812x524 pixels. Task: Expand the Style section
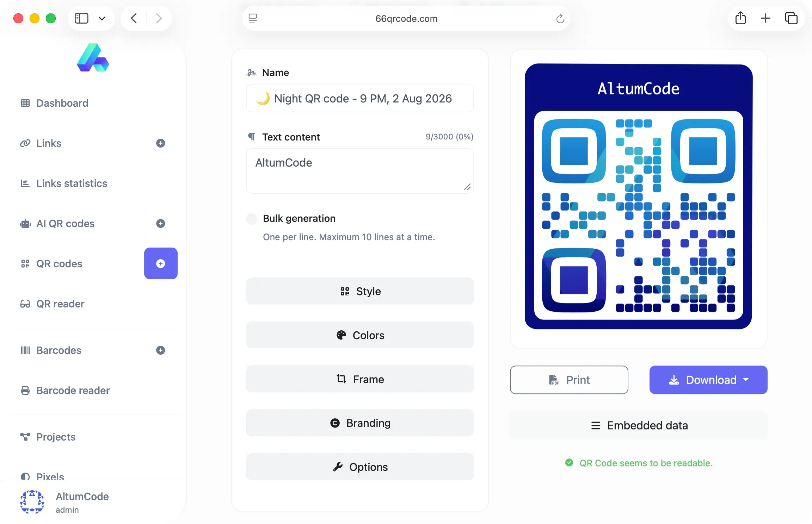tap(360, 291)
